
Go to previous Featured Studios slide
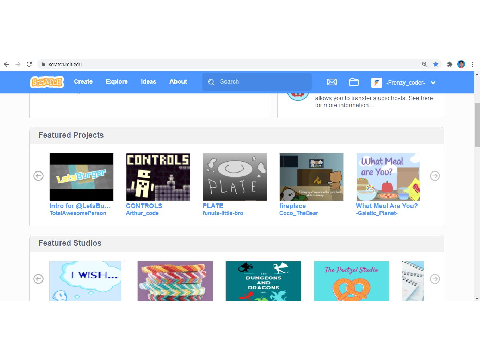(39, 279)
